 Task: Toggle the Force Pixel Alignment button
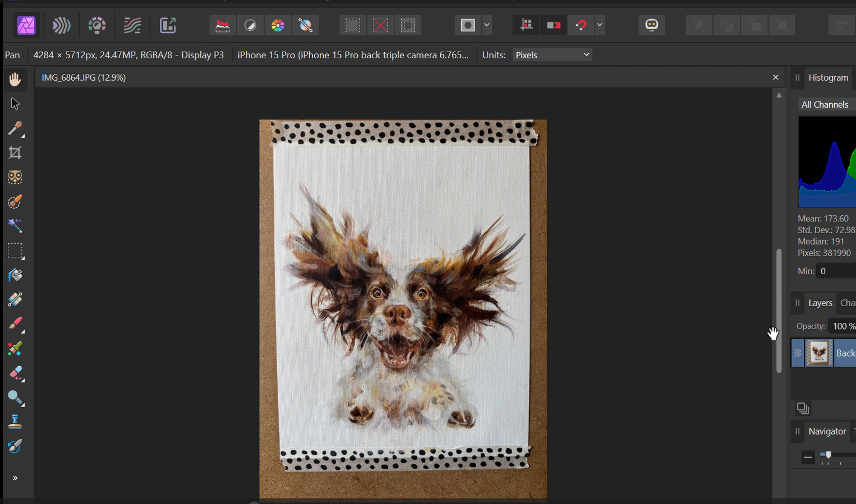click(526, 25)
